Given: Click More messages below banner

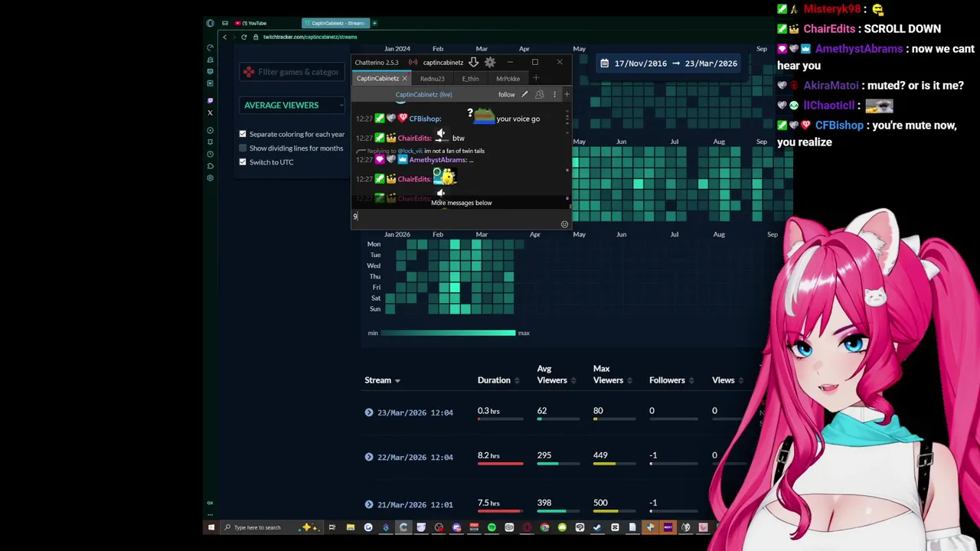Looking at the screenshot, I should coord(461,203).
